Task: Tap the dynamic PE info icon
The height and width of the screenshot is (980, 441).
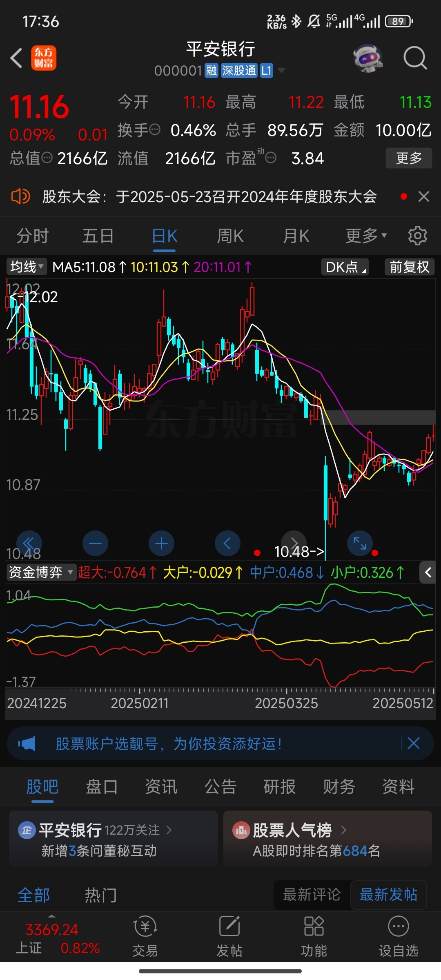Action: [x=271, y=158]
